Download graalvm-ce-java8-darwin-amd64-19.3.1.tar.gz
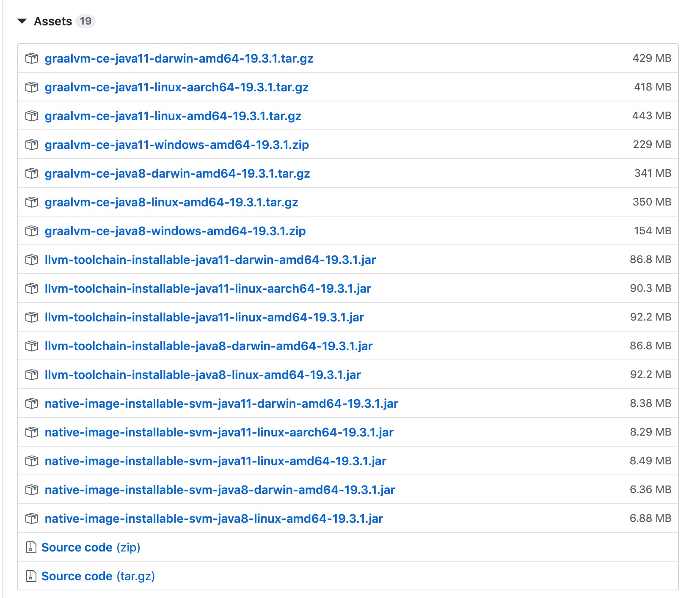The height and width of the screenshot is (598, 700). pos(177,173)
